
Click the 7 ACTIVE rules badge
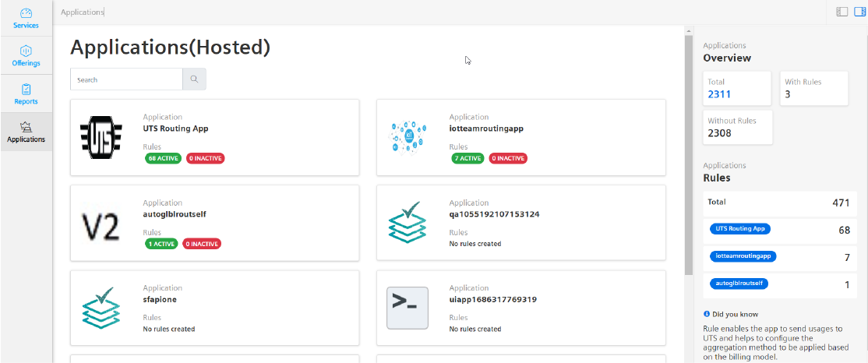tap(468, 158)
